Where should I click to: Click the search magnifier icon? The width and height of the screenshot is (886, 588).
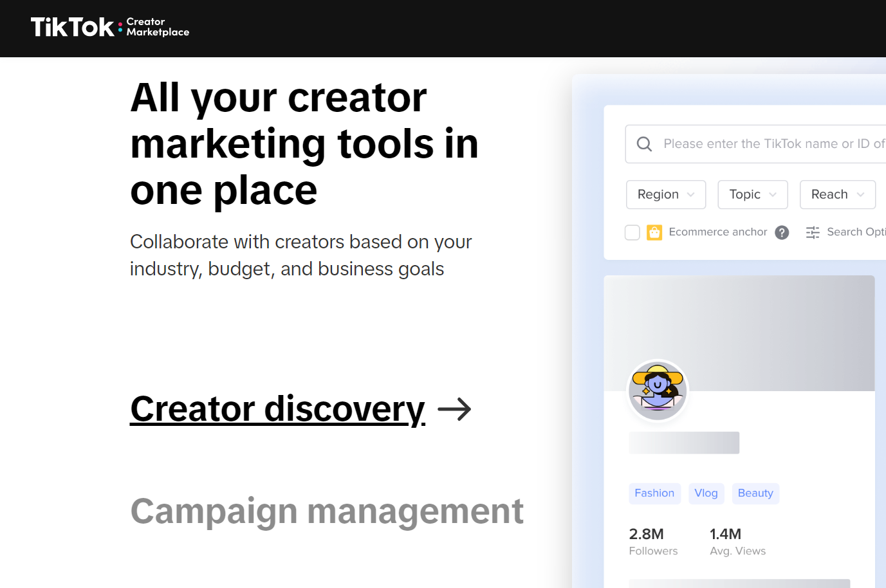click(644, 144)
